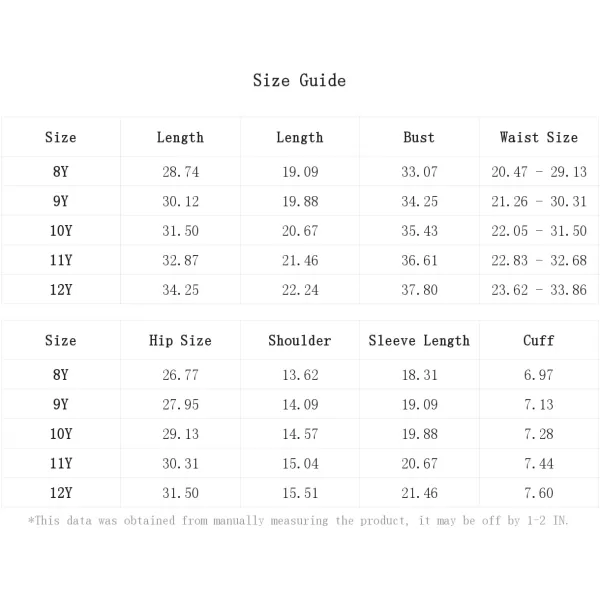The image size is (600, 600).
Task: Click the 9Y label in top table
Action: [x=61, y=201]
